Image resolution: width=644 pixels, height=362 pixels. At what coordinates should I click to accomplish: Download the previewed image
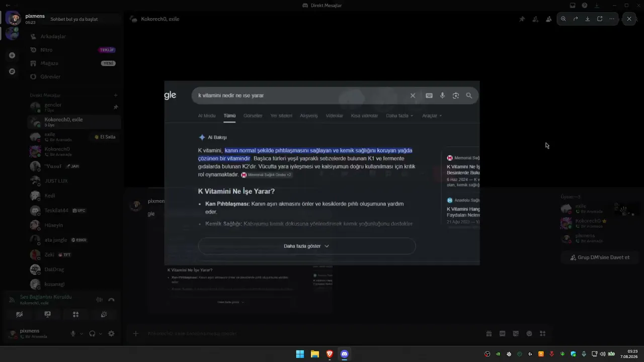point(588,19)
